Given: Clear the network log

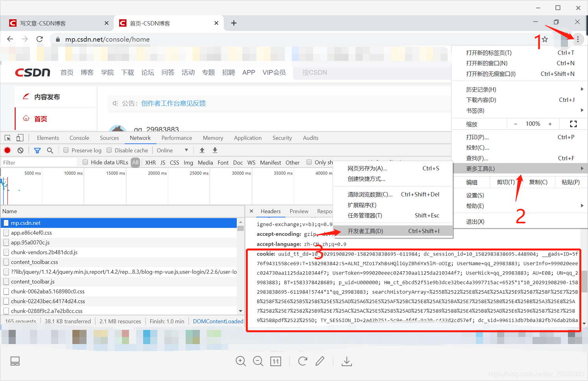Looking at the screenshot, I should click(20, 150).
